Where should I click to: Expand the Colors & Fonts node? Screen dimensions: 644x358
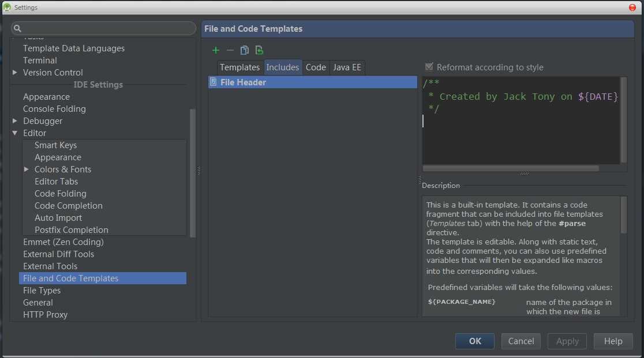pyautogui.click(x=27, y=169)
